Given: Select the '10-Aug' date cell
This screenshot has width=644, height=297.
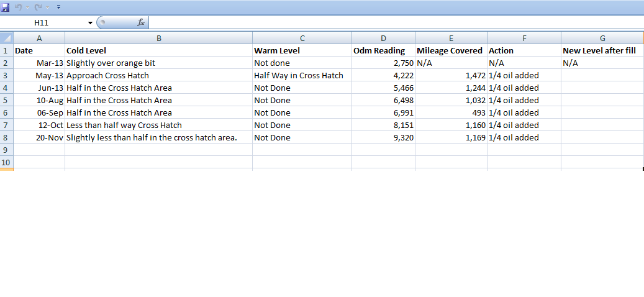Looking at the screenshot, I should click(x=39, y=100).
